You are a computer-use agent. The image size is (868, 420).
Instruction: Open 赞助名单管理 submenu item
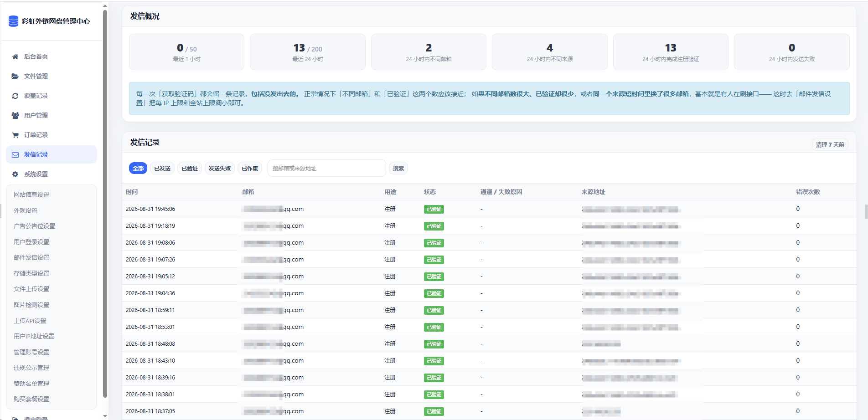(x=31, y=384)
